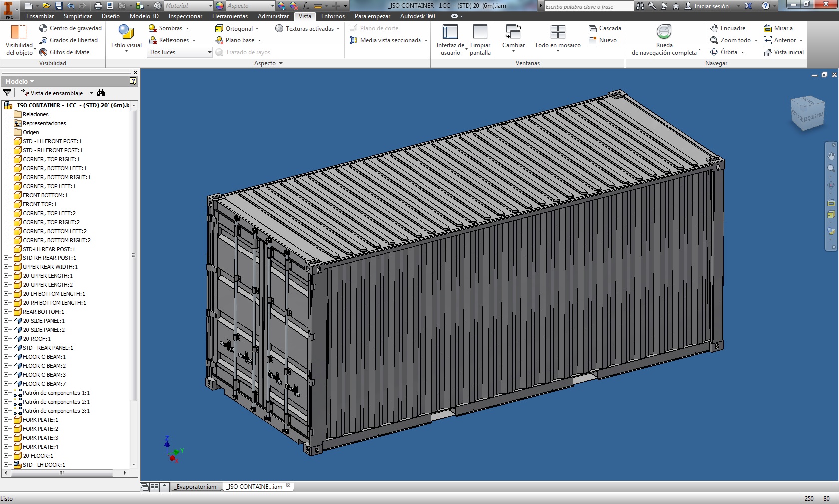Click the browser vertical scrollbar
This screenshot has width=839, height=504.
tap(133, 255)
